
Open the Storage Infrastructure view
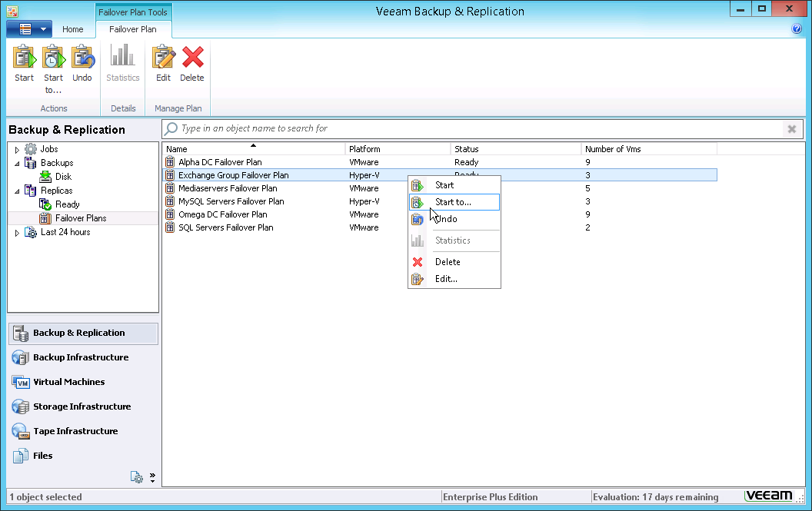coord(83,406)
